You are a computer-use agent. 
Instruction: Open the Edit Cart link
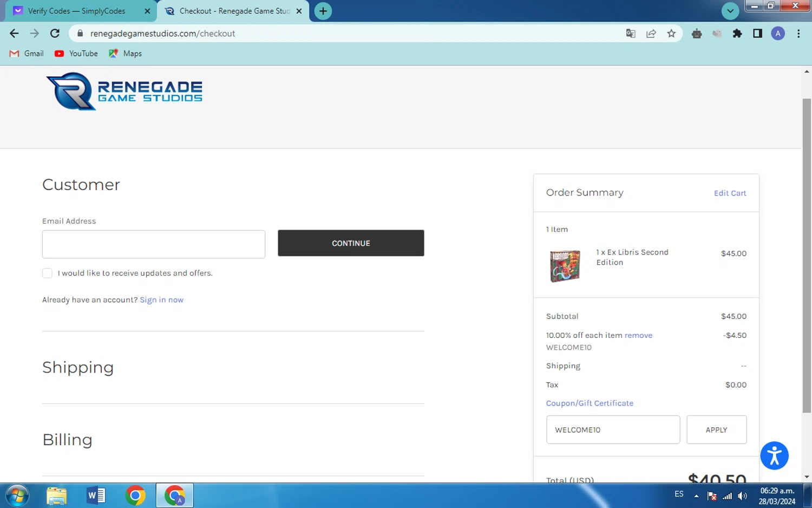730,193
